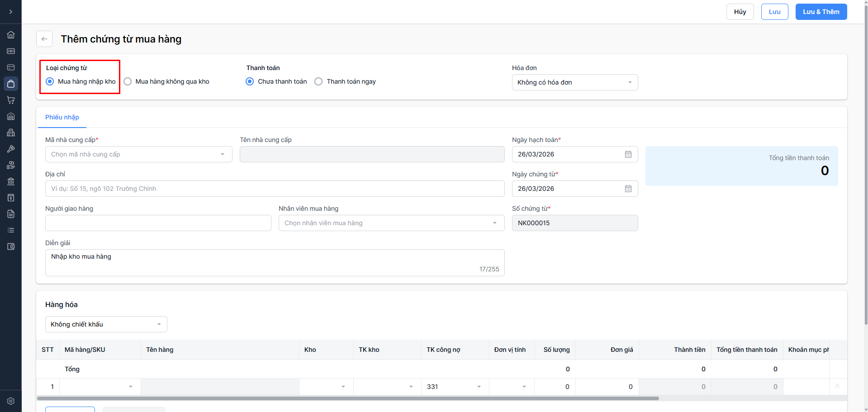The height and width of the screenshot is (412, 868).
Task: Open the home icon in sidebar
Action: [x=11, y=35]
